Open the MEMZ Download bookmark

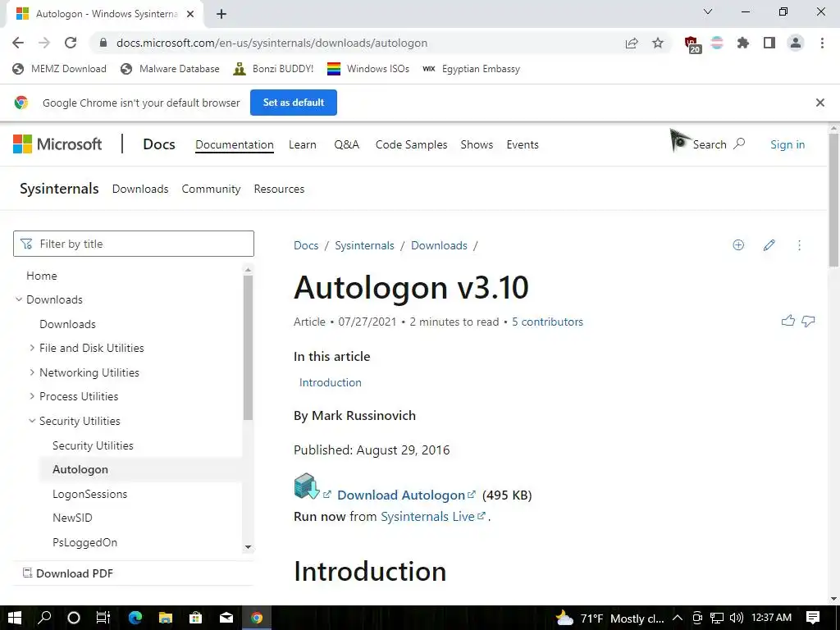(59, 69)
